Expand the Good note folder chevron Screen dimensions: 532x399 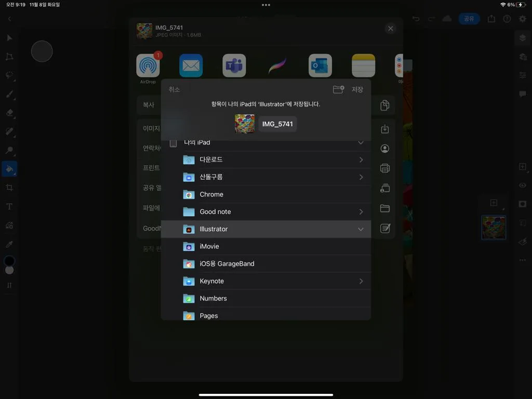click(361, 212)
